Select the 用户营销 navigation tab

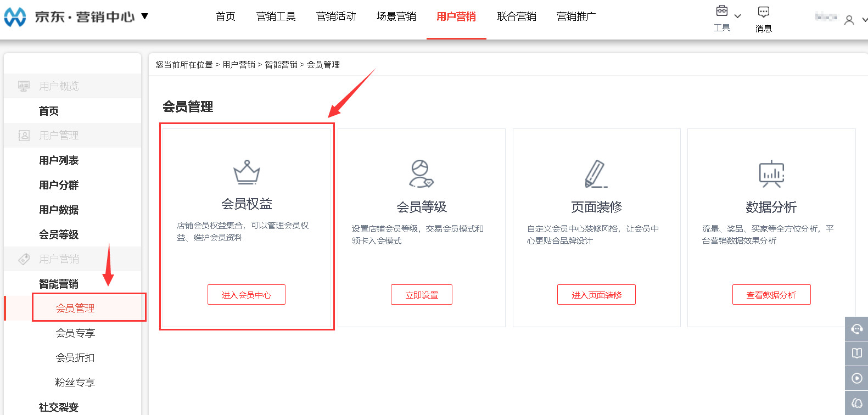456,16
